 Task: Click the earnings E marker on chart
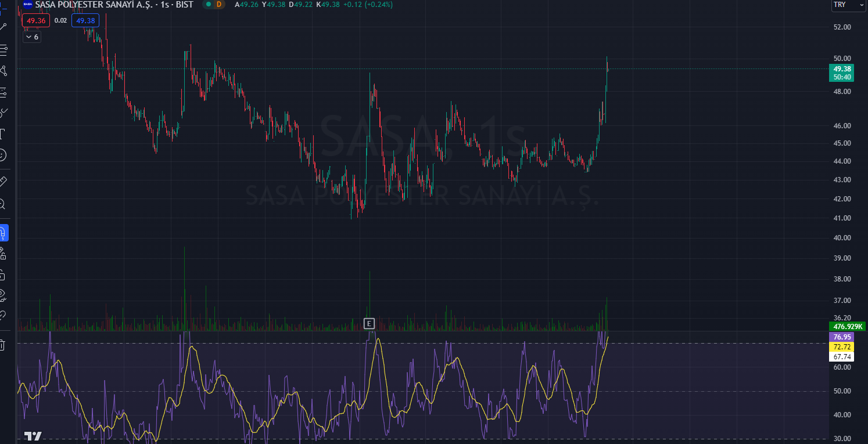coord(369,323)
